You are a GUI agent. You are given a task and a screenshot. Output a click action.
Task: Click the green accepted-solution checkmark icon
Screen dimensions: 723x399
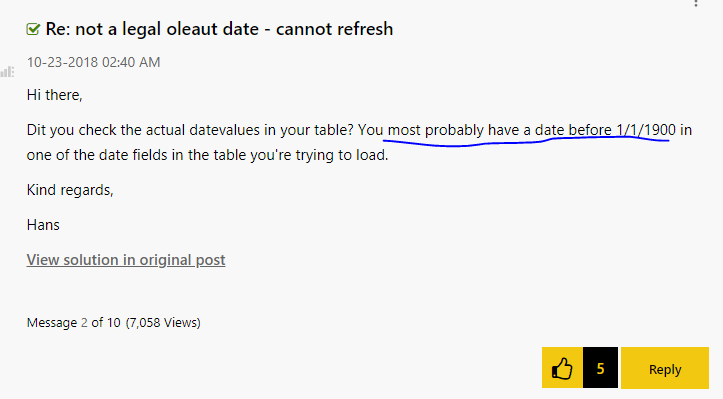click(x=33, y=29)
